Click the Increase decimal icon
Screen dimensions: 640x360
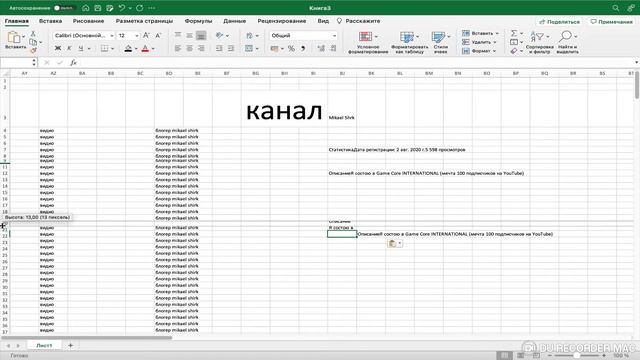pyautogui.click(x=321, y=49)
